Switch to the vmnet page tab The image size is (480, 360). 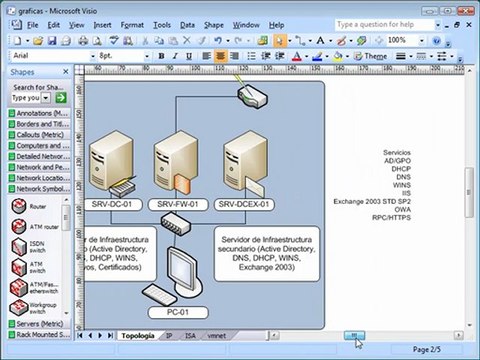(x=217, y=336)
